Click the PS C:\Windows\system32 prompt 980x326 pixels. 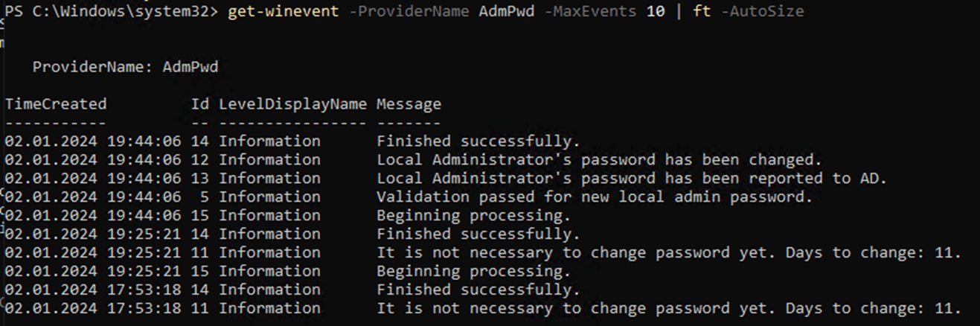(107, 12)
